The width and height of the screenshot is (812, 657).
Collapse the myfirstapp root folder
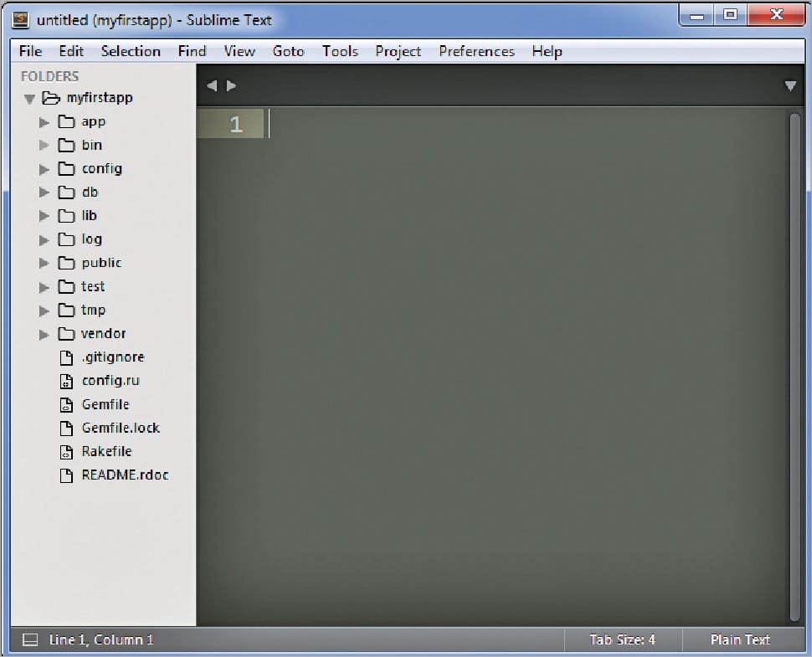click(x=29, y=99)
